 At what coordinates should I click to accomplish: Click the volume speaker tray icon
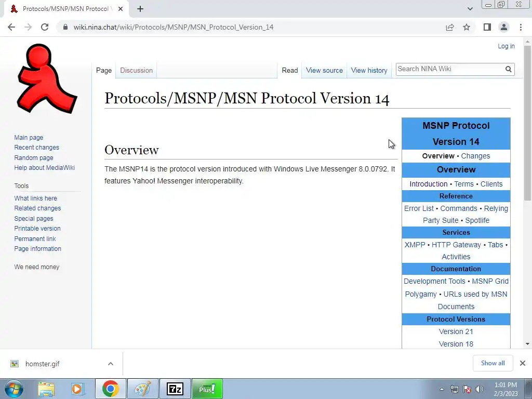(x=480, y=389)
